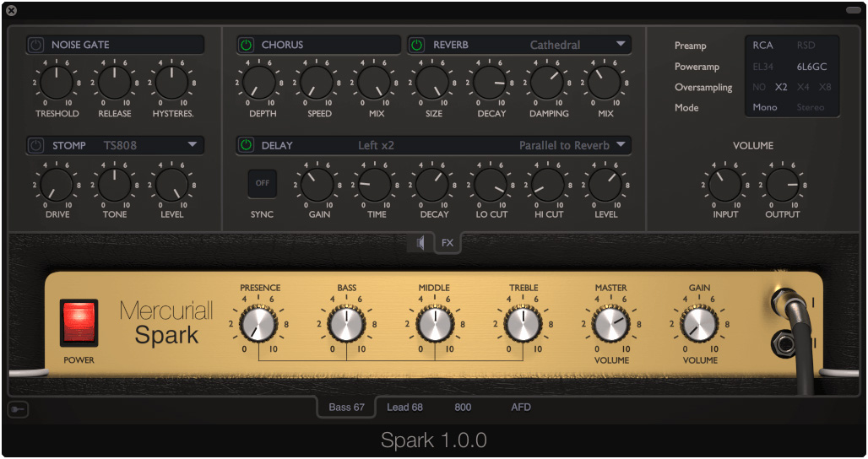Image resolution: width=868 pixels, height=459 pixels.
Task: Select the 6L6GC poweramp option
Action: (812, 67)
